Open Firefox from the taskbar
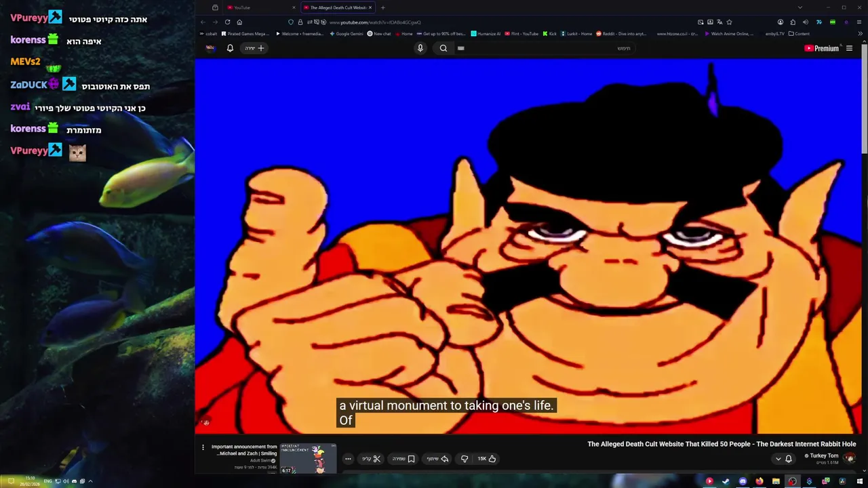 tap(759, 481)
